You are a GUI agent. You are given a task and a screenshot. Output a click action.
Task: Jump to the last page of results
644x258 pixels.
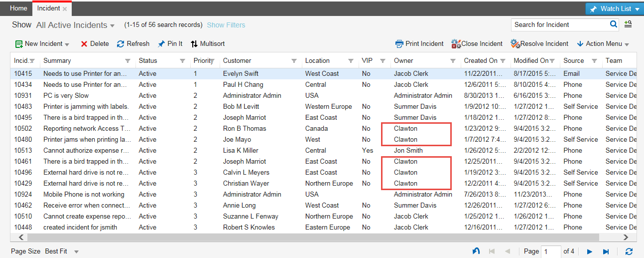606,252
